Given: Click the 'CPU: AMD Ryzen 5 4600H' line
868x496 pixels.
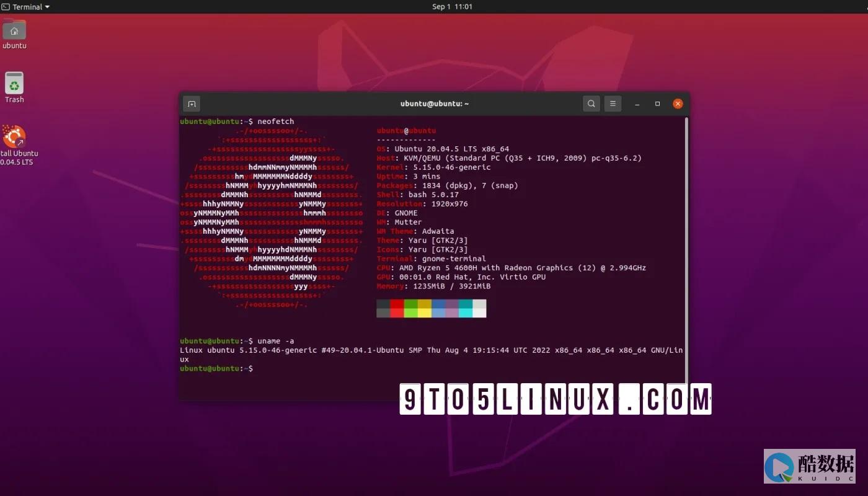Looking at the screenshot, I should (511, 268).
